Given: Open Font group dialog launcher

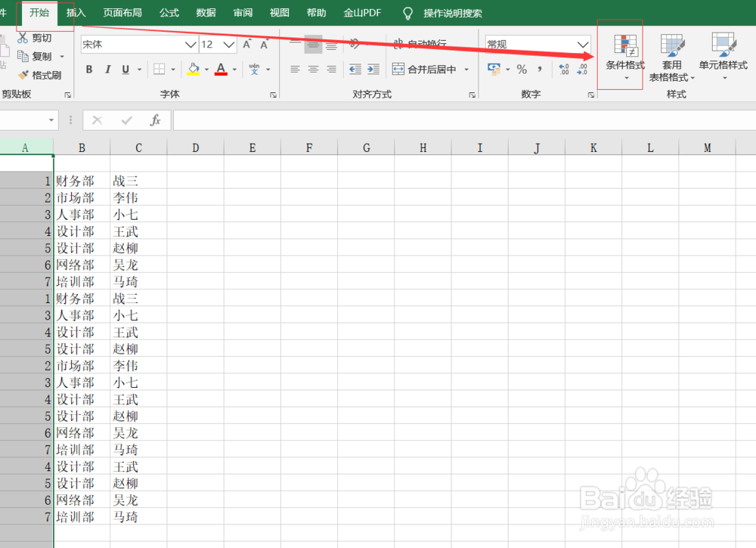Looking at the screenshot, I should 274,95.
